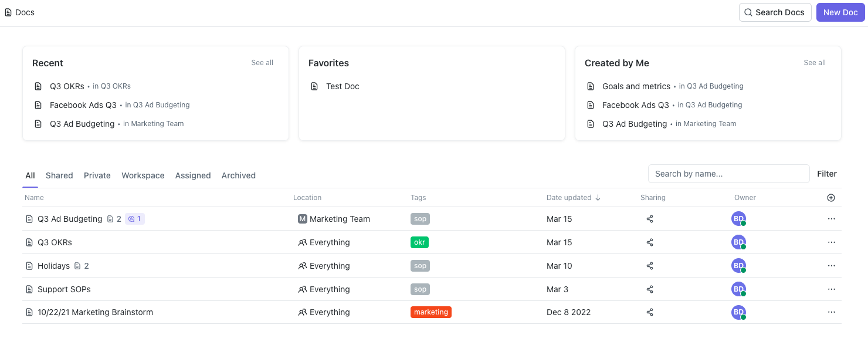868x345 pixels.
Task: Click the okr tag on Q3 OKRs
Action: 420,242
